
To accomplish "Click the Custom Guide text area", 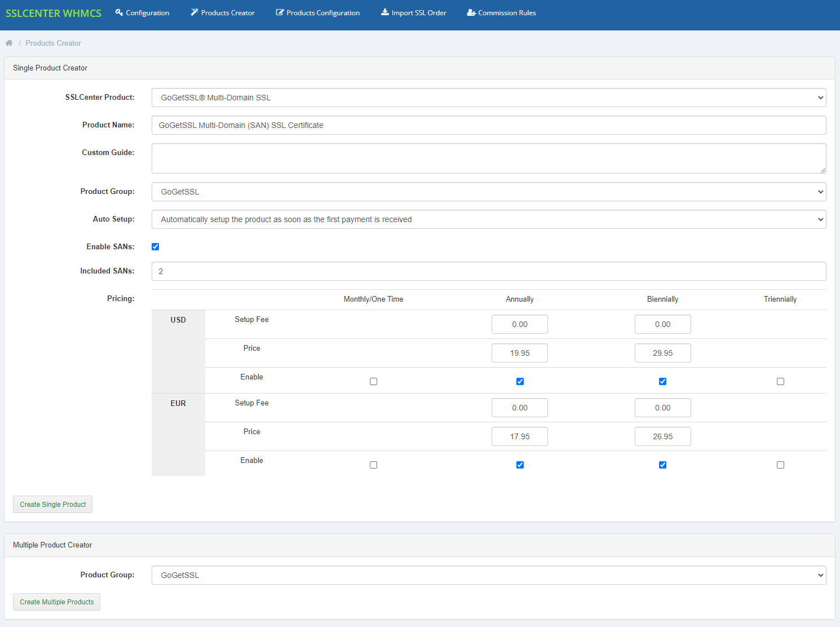I will (x=489, y=158).
